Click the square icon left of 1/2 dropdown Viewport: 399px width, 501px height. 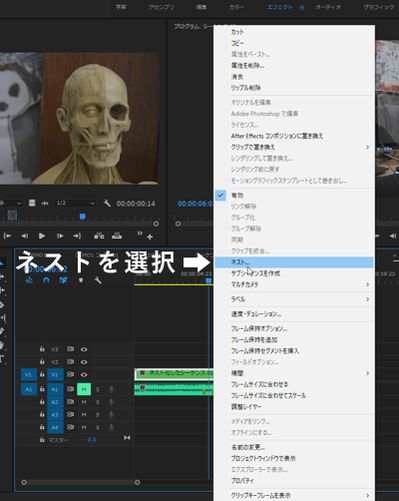(32, 203)
